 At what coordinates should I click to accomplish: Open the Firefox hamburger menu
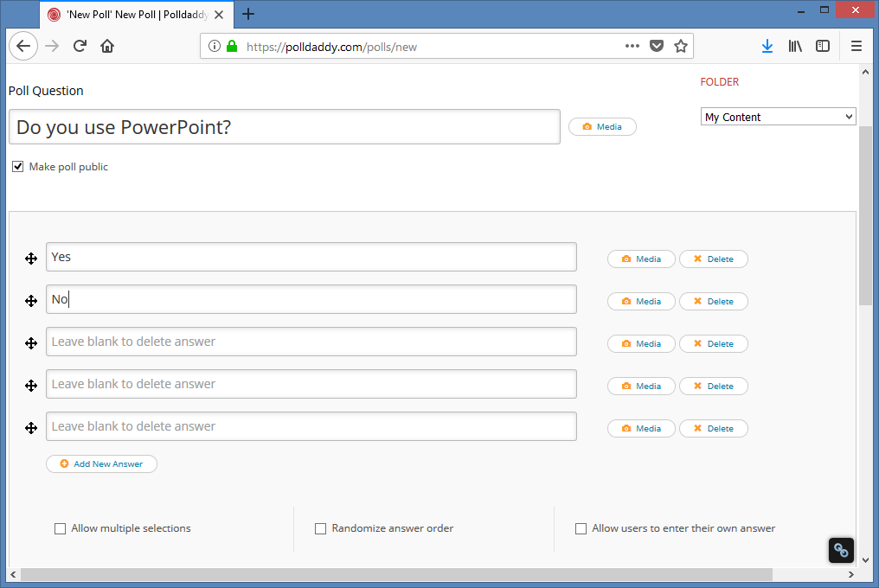856,46
